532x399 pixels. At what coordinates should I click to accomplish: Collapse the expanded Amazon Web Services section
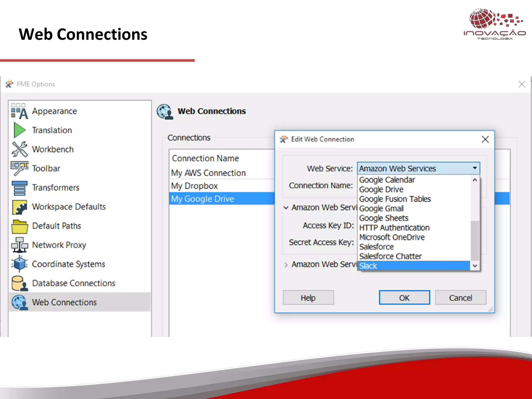[286, 208]
